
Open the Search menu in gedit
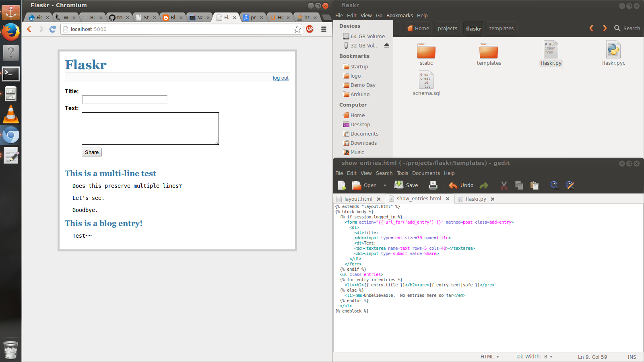[x=384, y=173]
